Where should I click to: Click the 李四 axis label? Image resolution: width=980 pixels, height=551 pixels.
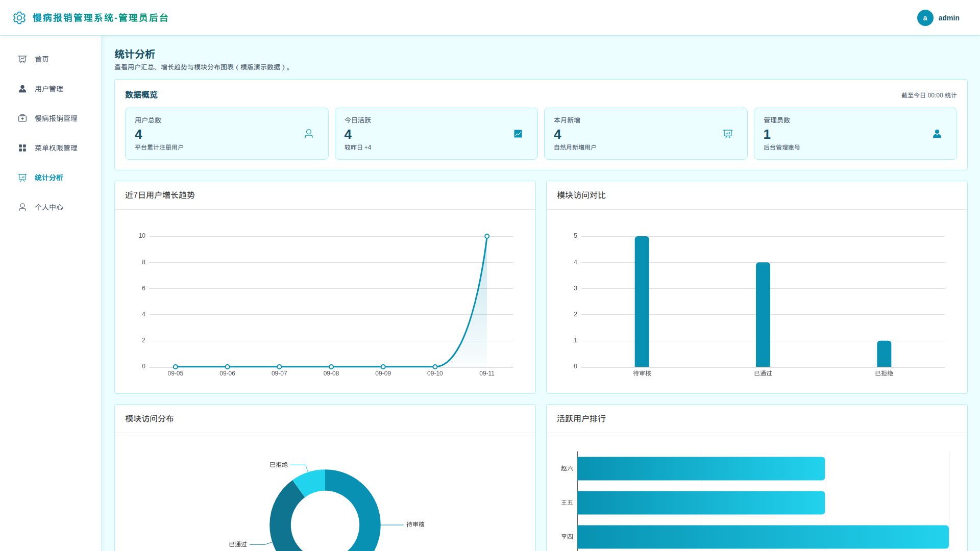pyautogui.click(x=567, y=537)
